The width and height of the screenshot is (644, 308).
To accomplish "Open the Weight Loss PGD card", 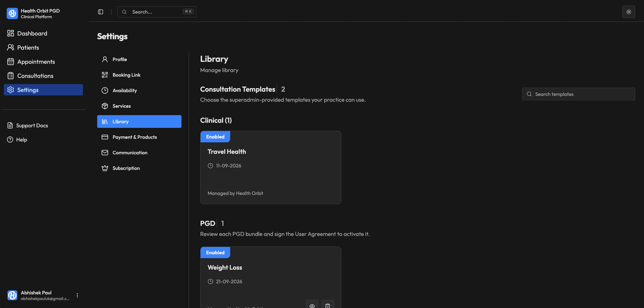I will tap(271, 277).
